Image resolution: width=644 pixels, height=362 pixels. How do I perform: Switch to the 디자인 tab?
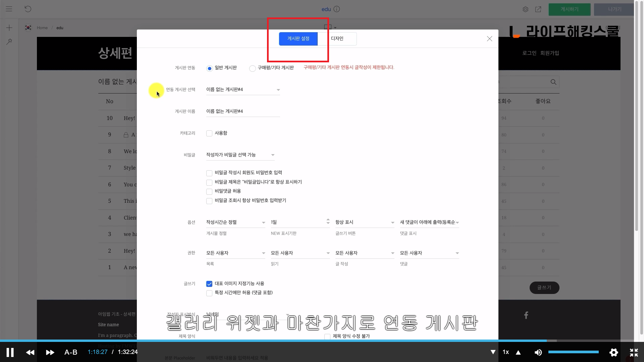337,39
